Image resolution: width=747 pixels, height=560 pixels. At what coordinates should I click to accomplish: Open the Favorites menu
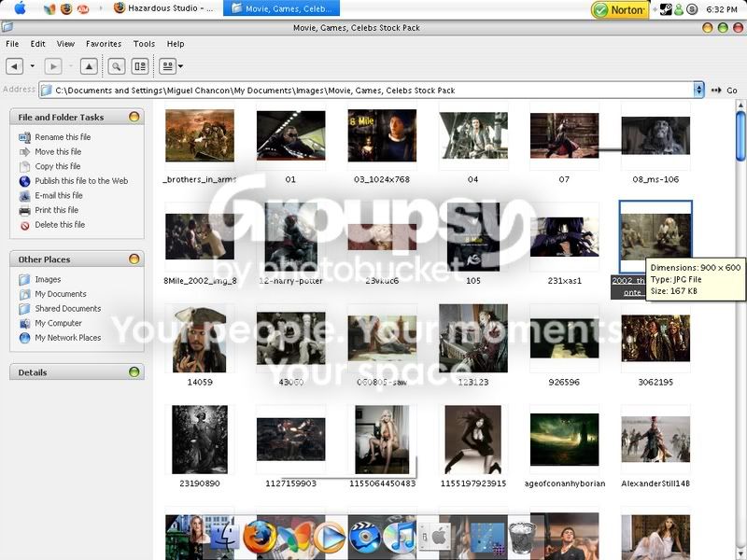(104, 44)
